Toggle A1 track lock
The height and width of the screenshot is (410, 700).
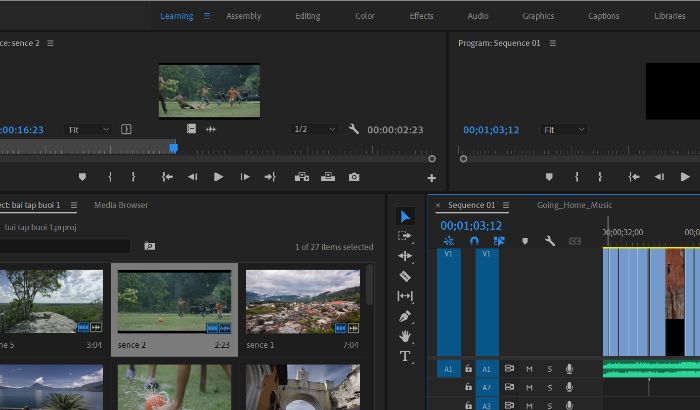click(468, 369)
